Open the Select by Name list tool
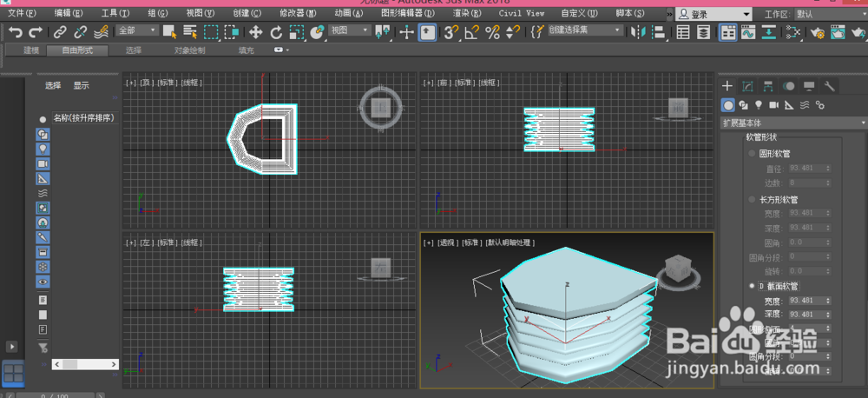Image resolution: width=868 pixels, height=398 pixels. [x=190, y=32]
